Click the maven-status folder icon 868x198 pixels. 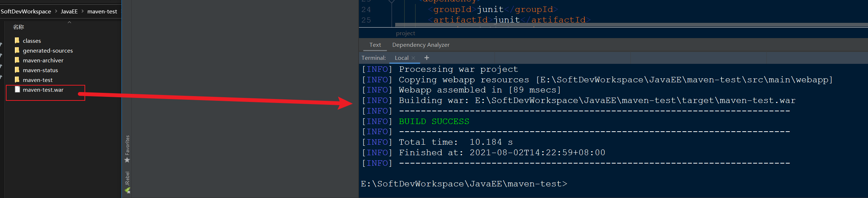(17, 70)
